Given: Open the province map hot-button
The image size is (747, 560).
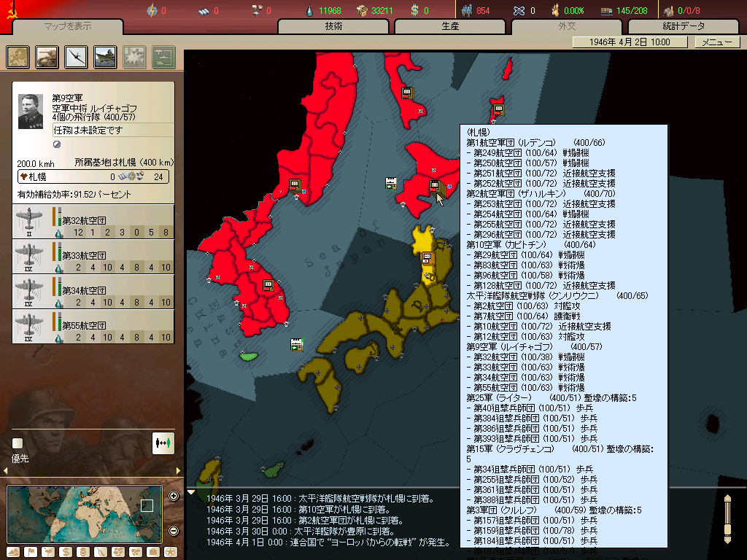Looking at the screenshot, I should pyautogui.click(x=18, y=57).
